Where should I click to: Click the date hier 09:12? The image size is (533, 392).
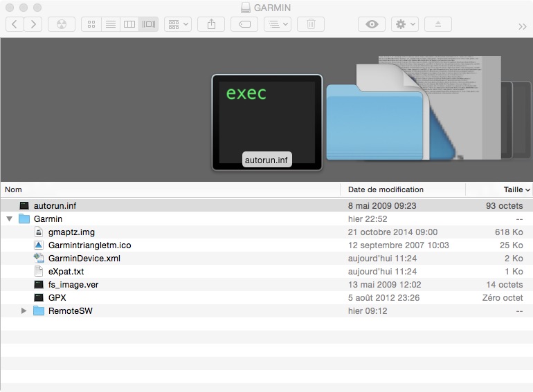pyautogui.click(x=368, y=311)
